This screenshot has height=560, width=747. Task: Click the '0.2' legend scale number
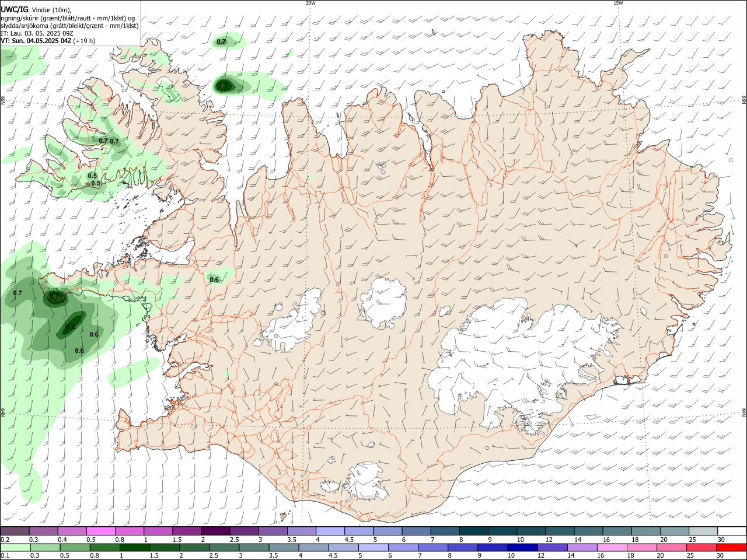[x=5, y=540]
